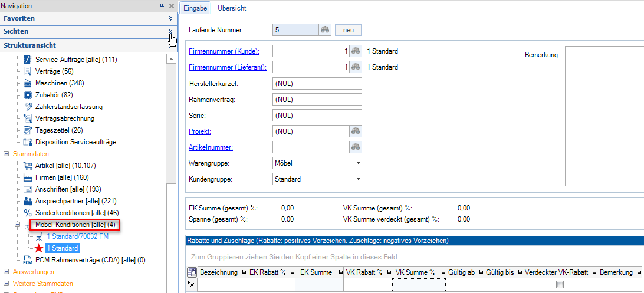Expand the Auswertungen tree node
This screenshot has height=293, width=644.
(7, 272)
